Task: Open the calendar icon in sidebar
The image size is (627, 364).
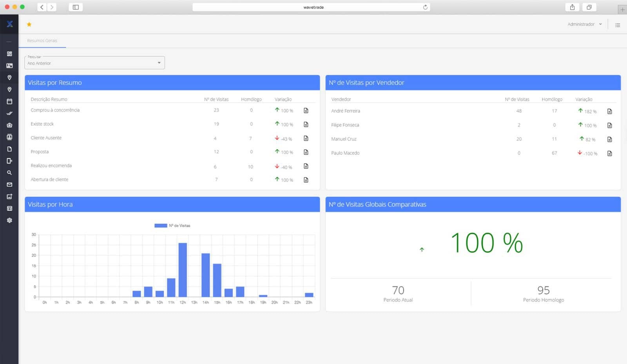Action: point(9,101)
